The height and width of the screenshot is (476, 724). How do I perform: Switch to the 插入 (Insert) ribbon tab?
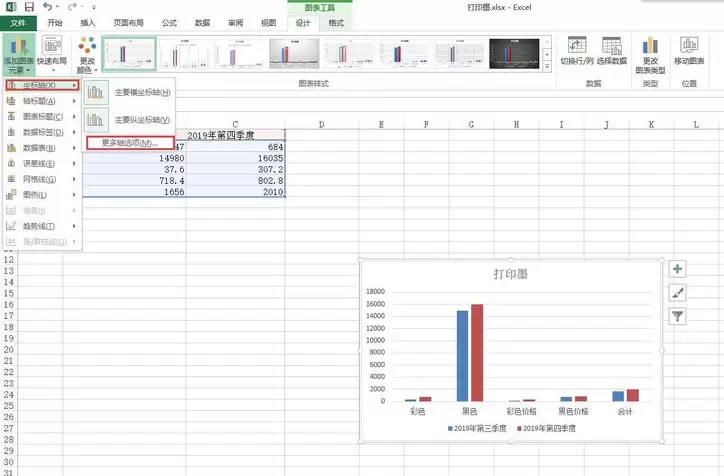[x=88, y=22]
